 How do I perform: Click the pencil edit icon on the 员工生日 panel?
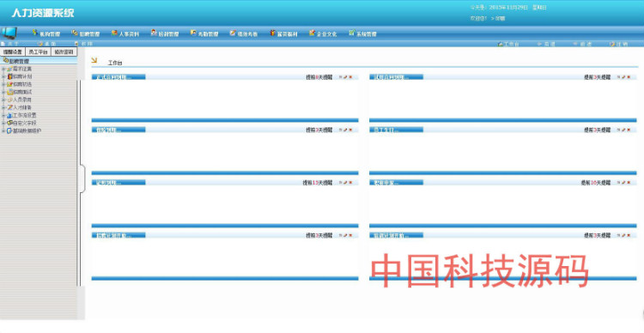click(x=623, y=130)
